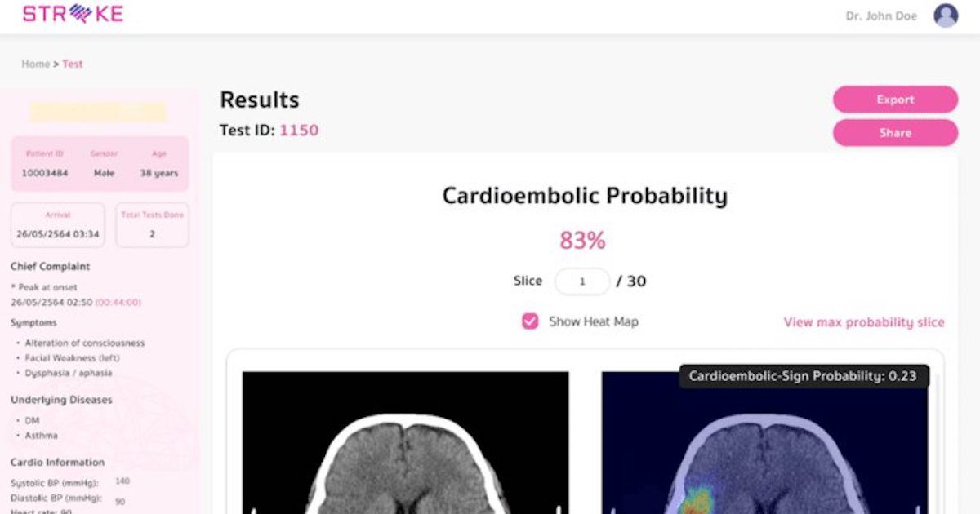Click the Share button
Screen dimensions: 980x514
(895, 132)
